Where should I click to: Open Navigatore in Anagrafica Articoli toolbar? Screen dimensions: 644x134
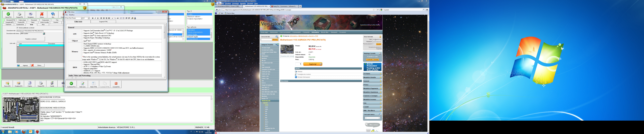31,15
